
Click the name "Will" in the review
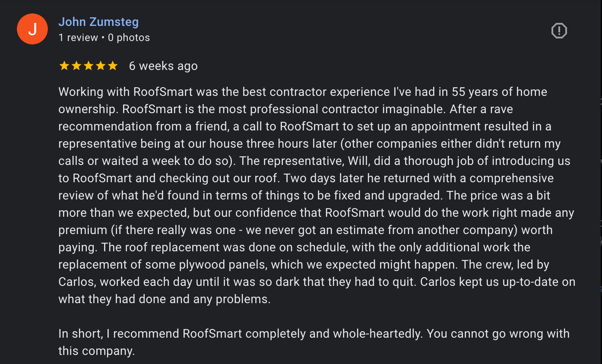tap(339, 161)
